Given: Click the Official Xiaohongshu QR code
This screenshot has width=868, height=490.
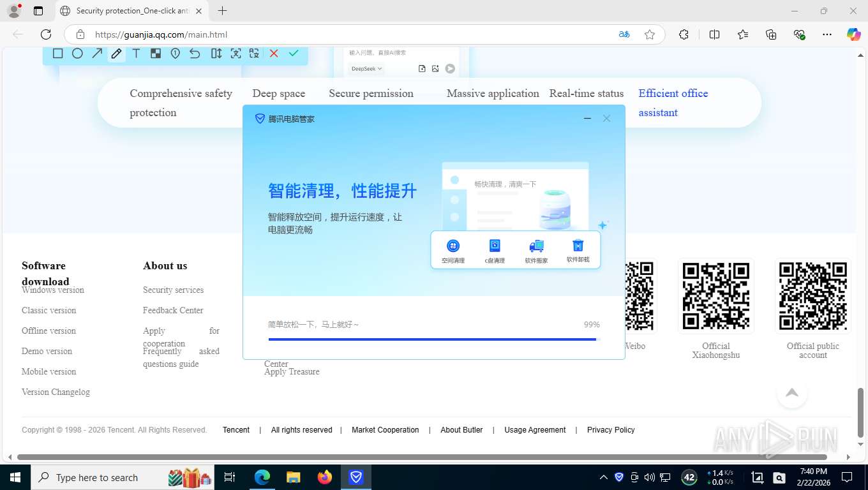Looking at the screenshot, I should [716, 296].
